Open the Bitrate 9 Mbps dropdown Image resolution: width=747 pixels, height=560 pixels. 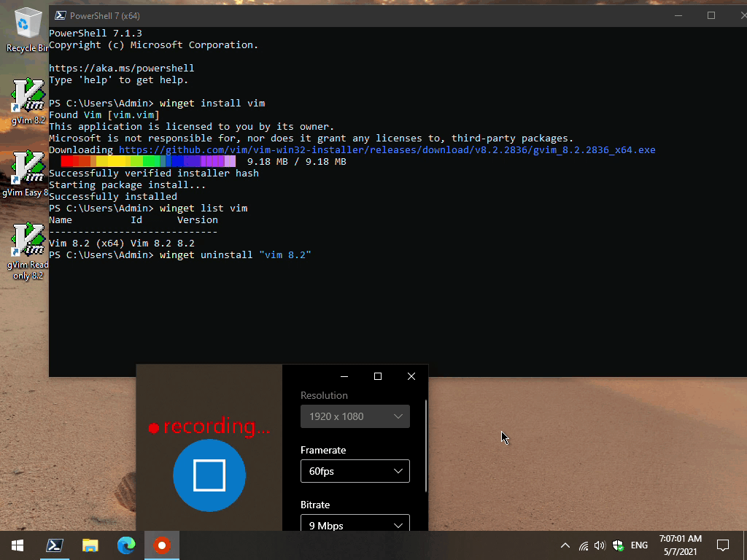tap(355, 522)
